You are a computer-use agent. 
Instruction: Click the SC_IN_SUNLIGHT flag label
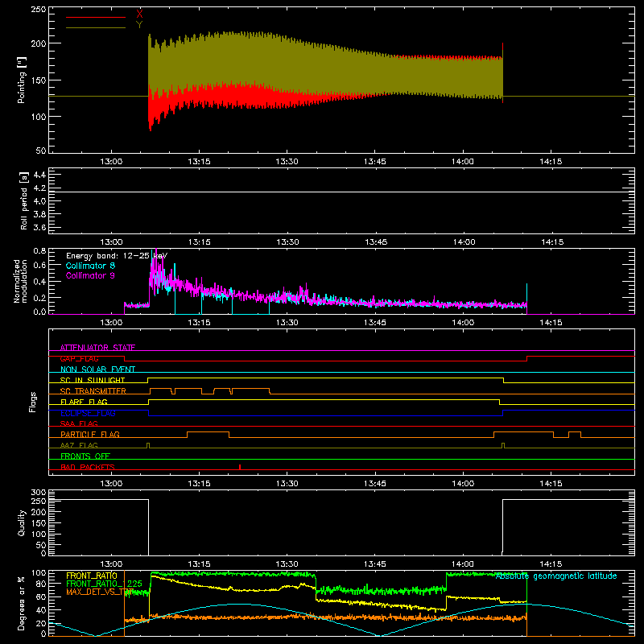(x=93, y=380)
